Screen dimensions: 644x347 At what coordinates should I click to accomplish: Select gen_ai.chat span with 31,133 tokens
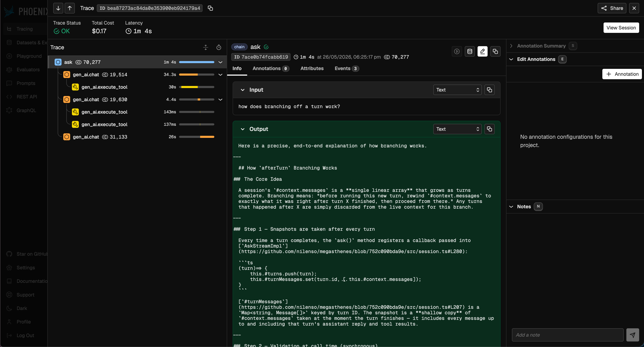[x=137, y=137]
